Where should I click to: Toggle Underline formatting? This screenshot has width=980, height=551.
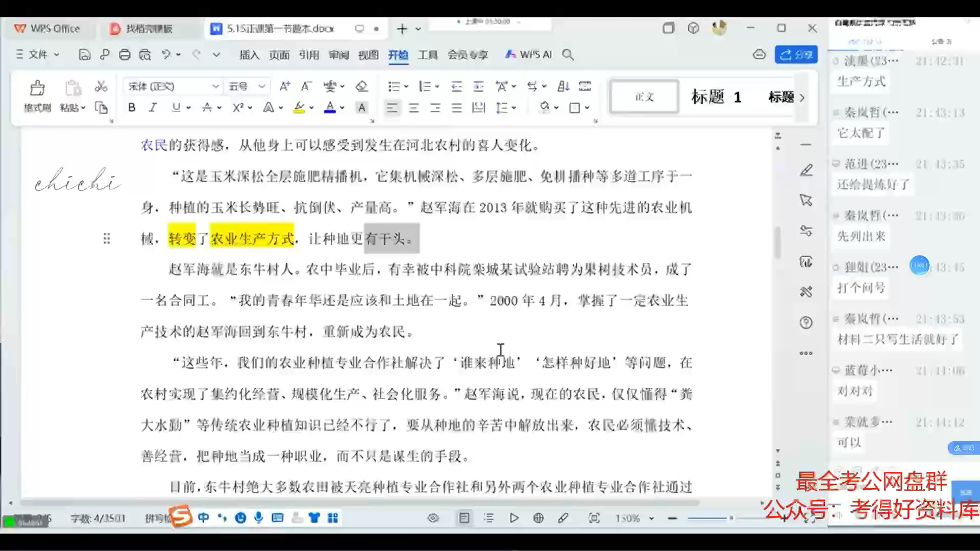176,107
